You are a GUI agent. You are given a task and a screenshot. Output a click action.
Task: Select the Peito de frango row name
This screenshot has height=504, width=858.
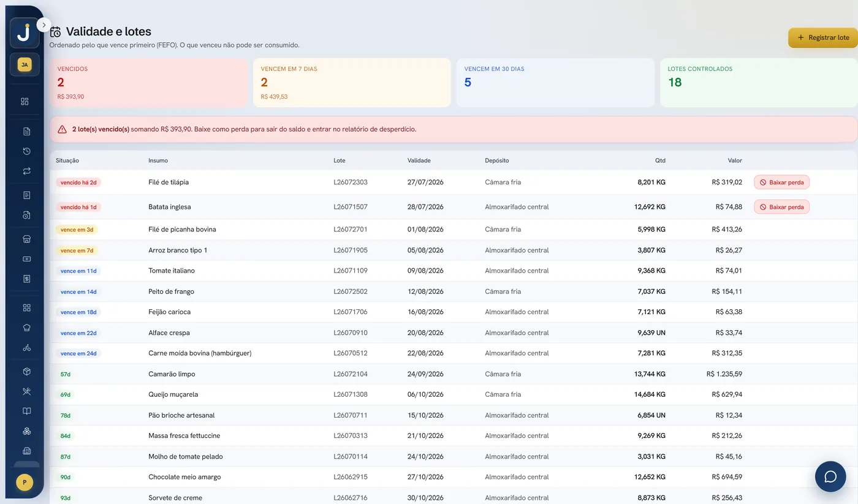(x=171, y=291)
